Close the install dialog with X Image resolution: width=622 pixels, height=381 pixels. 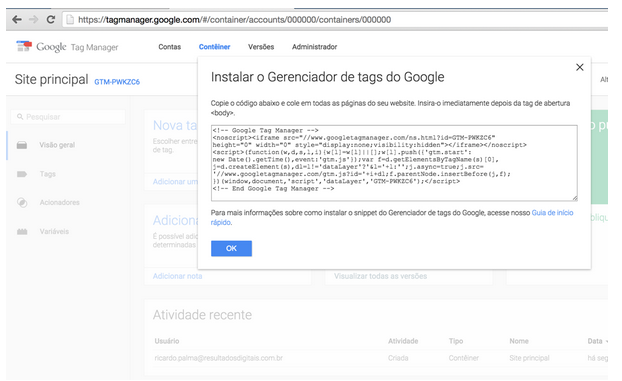[580, 67]
